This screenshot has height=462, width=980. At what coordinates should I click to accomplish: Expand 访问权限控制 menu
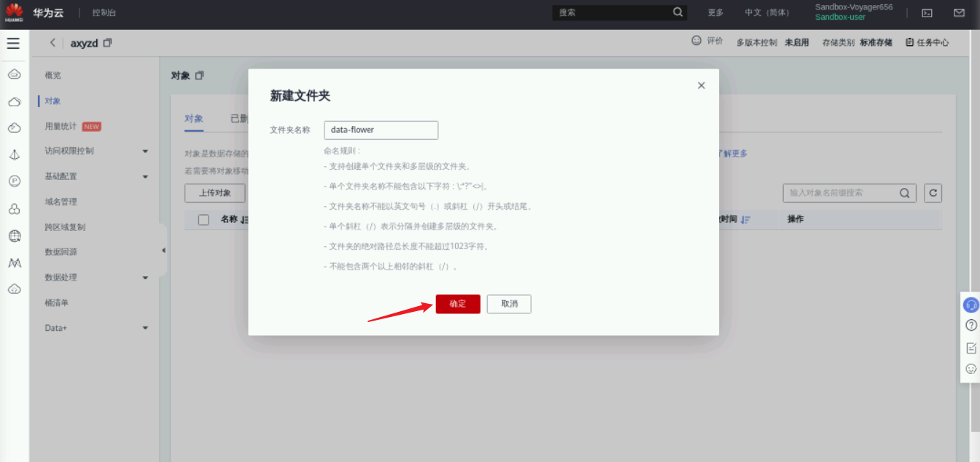pos(96,151)
